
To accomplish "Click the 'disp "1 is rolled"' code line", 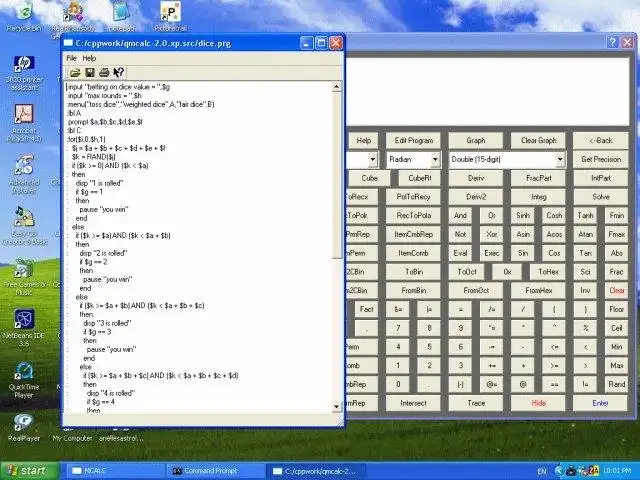I will pos(99,183).
